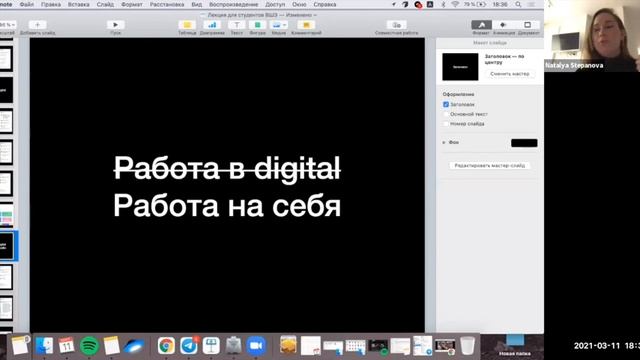Open the Формат menu in menu bar
Screen dimensions: 640x360
tap(132, 4)
